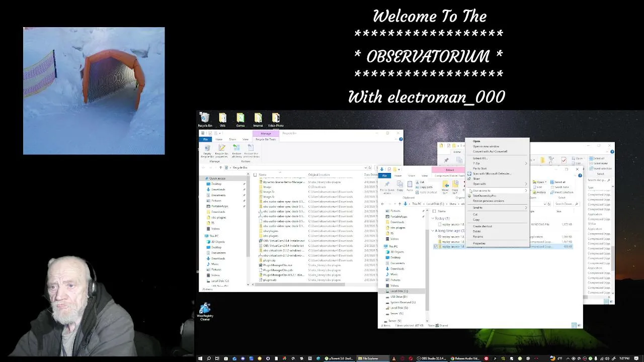Image resolution: width=644 pixels, height=362 pixels.
Task: Collapse the A long time ago group
Action: tap(433, 230)
